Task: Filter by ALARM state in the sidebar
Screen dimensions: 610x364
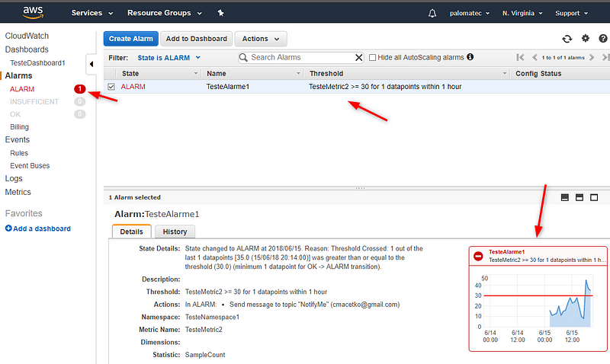Action: click(x=22, y=89)
